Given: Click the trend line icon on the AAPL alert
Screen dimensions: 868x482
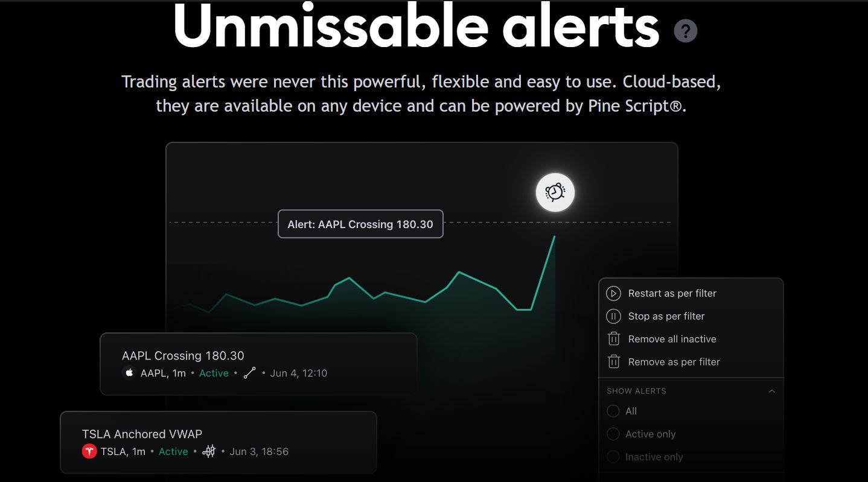Looking at the screenshot, I should click(x=250, y=373).
